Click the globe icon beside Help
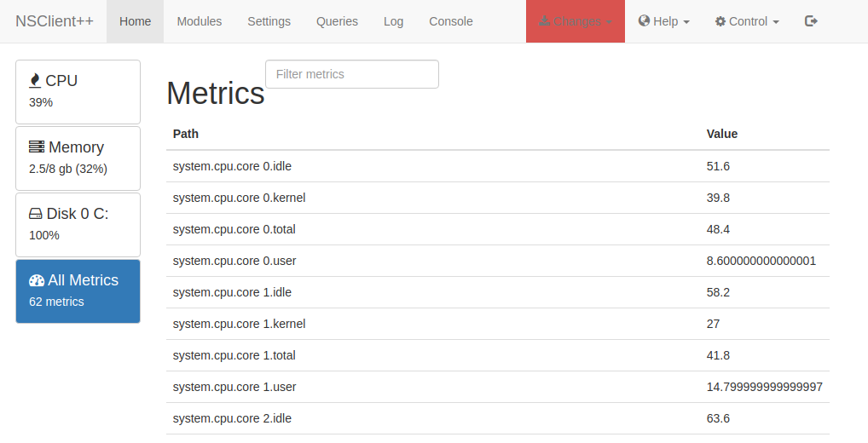 click(644, 21)
